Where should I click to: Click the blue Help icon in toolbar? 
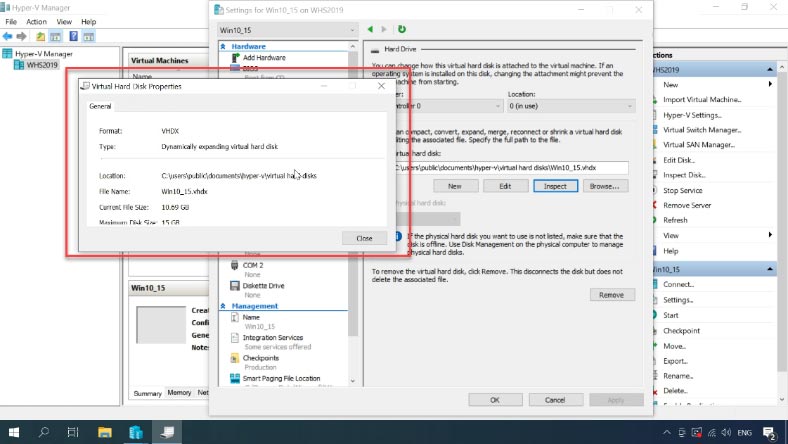73,36
